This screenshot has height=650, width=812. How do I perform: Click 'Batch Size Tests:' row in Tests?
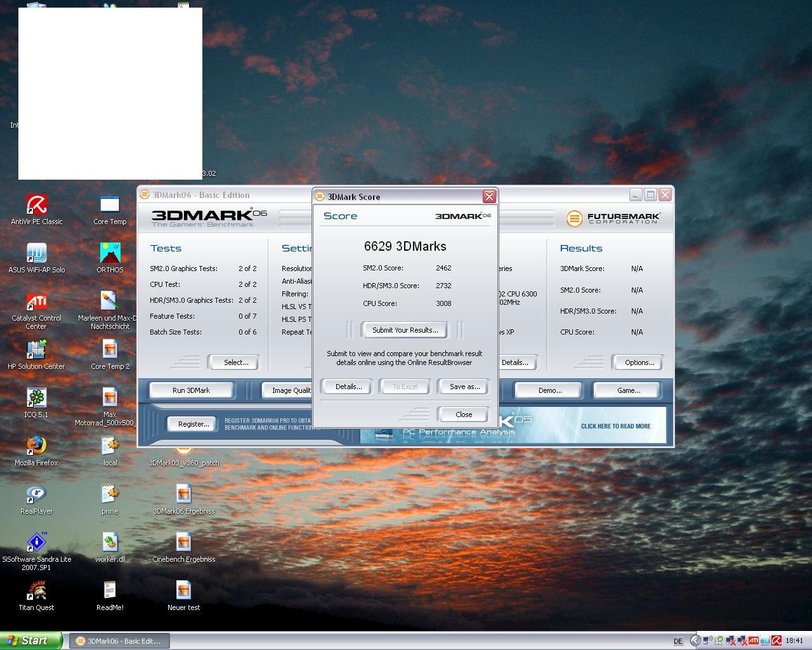click(203, 332)
